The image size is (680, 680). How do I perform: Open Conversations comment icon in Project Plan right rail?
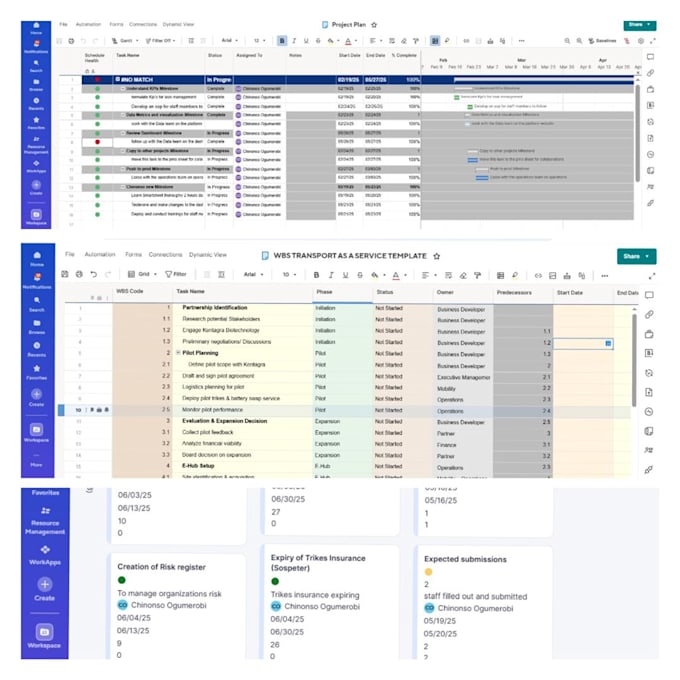(650, 57)
